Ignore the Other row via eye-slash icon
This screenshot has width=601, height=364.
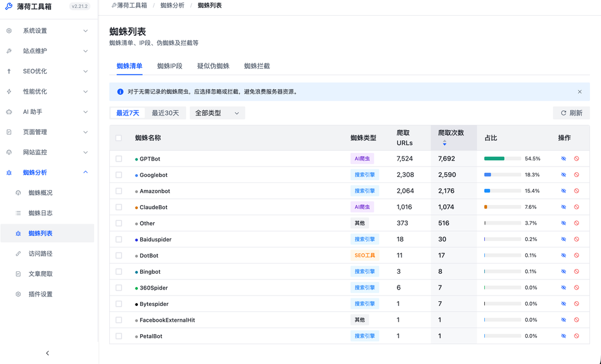click(x=563, y=223)
